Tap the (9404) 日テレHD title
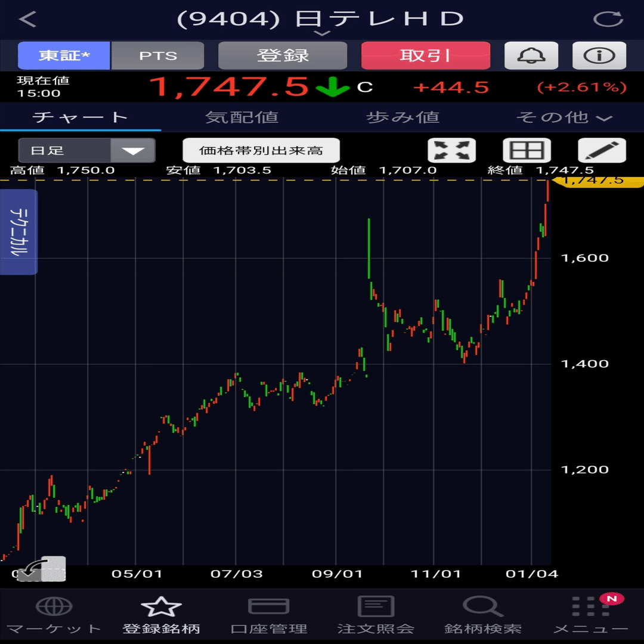Viewport: 644px width, 644px height. [320, 18]
